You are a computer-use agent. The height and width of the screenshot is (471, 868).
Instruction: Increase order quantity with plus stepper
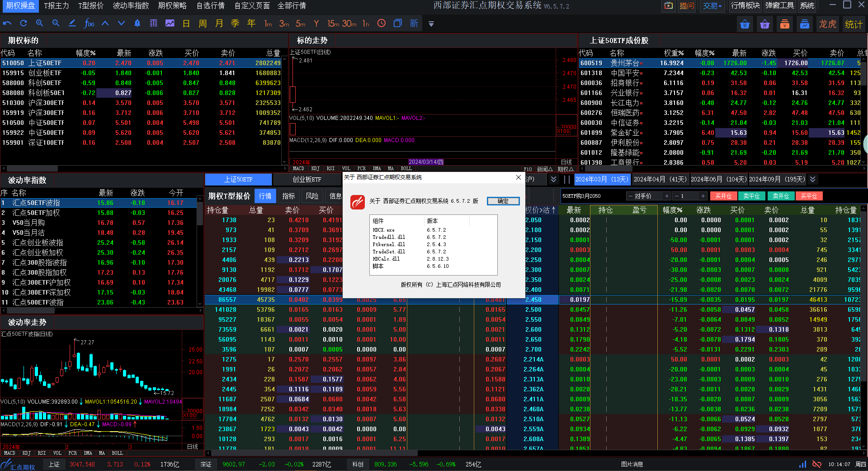pos(703,196)
